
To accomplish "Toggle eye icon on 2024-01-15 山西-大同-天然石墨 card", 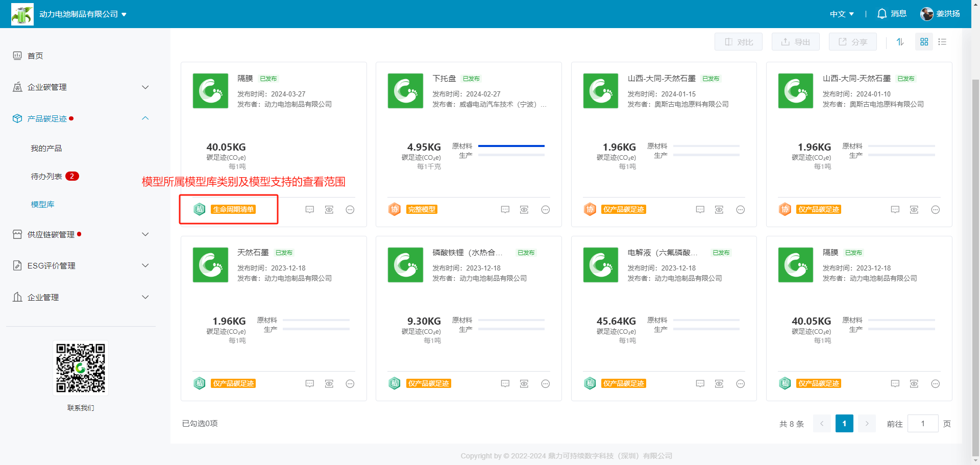I will point(719,210).
